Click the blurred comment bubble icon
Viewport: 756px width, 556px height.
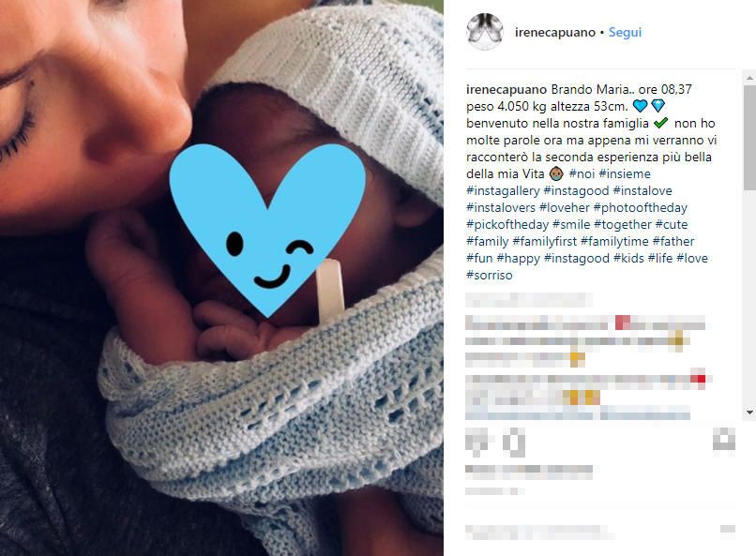tap(514, 442)
